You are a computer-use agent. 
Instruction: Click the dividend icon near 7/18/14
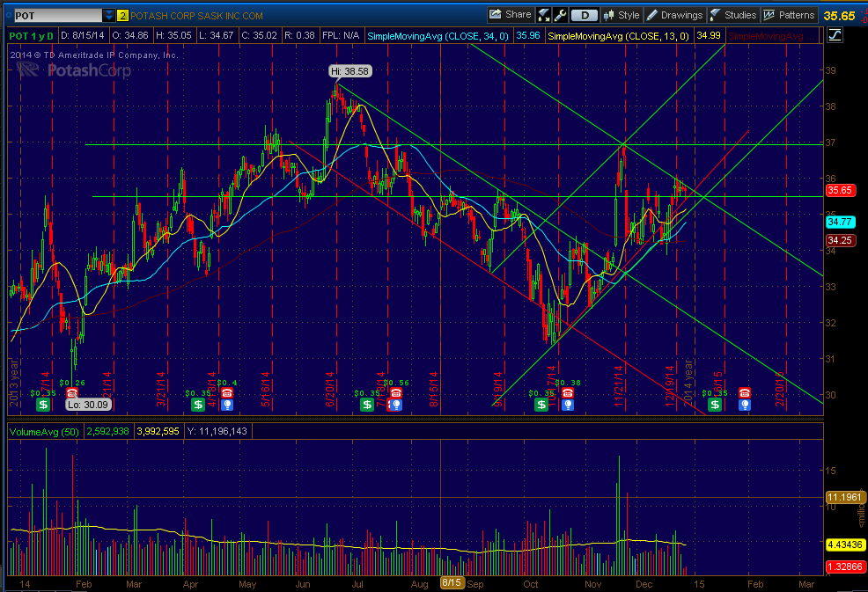coord(367,405)
